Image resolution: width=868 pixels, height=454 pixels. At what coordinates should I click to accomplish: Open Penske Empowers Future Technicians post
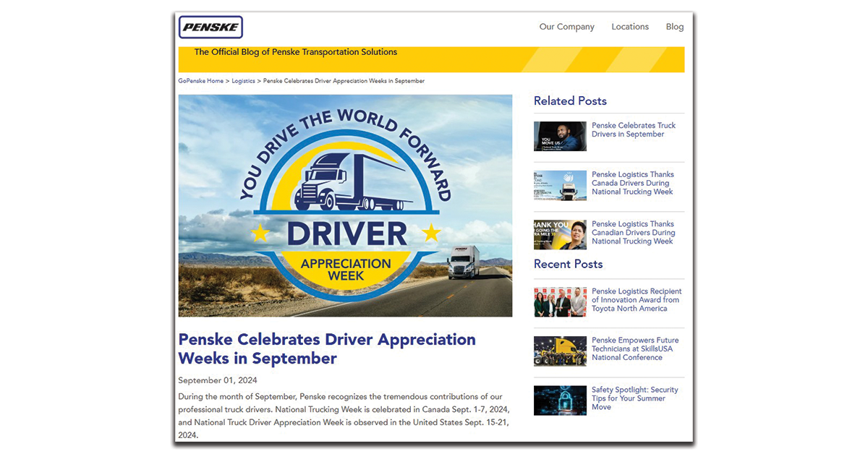pos(634,348)
